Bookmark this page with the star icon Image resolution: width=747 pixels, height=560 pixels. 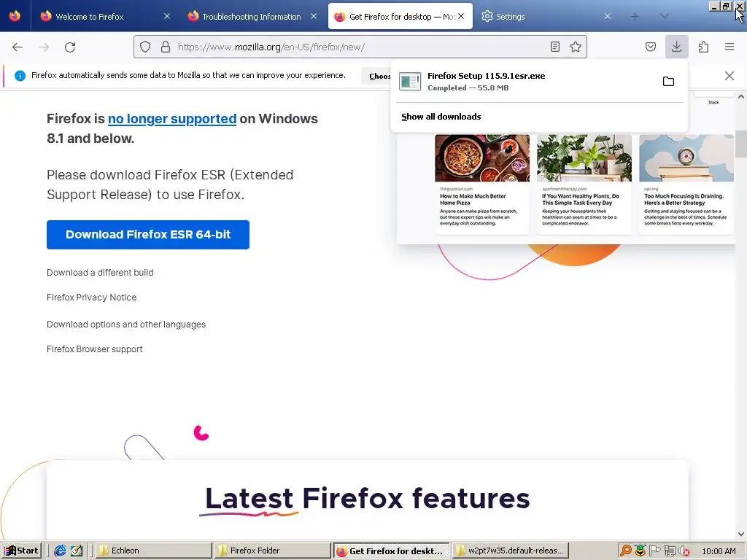pos(576,47)
